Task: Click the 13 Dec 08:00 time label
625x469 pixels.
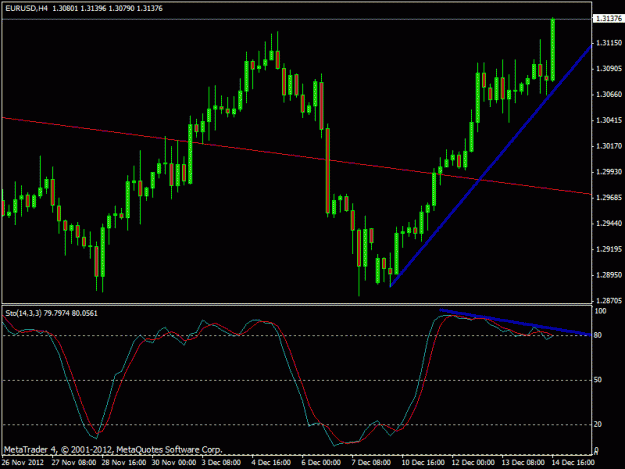Action: (x=523, y=463)
